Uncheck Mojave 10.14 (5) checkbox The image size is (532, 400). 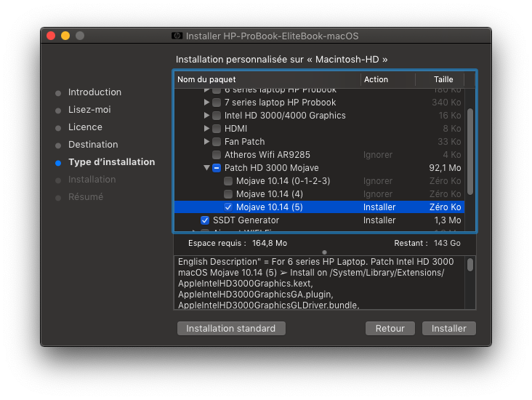point(228,207)
